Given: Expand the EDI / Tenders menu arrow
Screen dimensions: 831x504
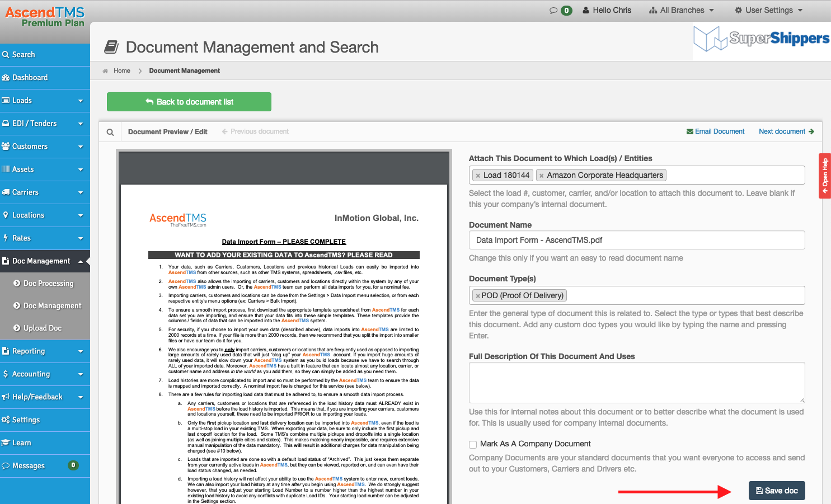Looking at the screenshot, I should coord(81,124).
